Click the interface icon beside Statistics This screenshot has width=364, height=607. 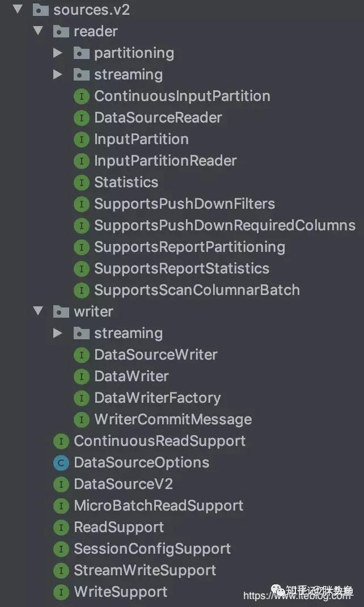[81, 183]
